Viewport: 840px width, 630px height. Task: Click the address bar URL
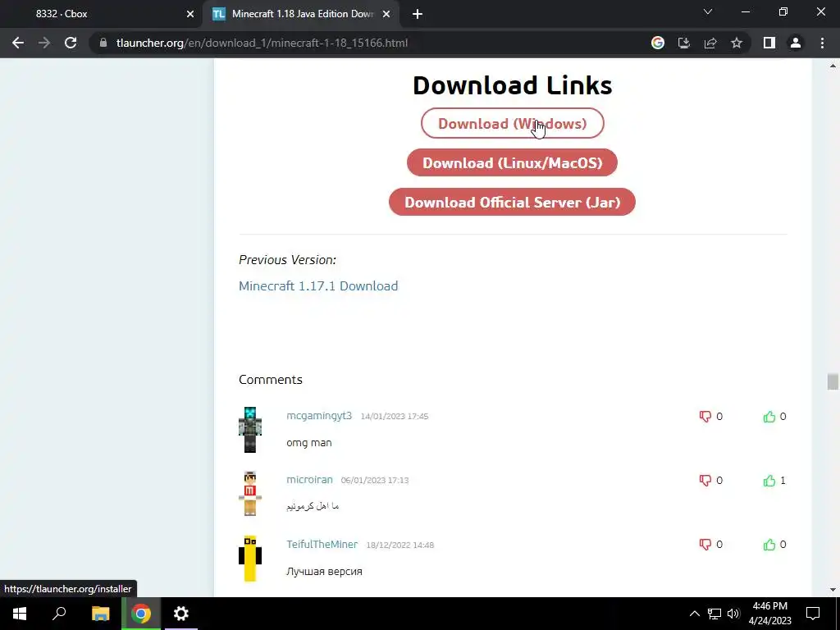click(262, 43)
